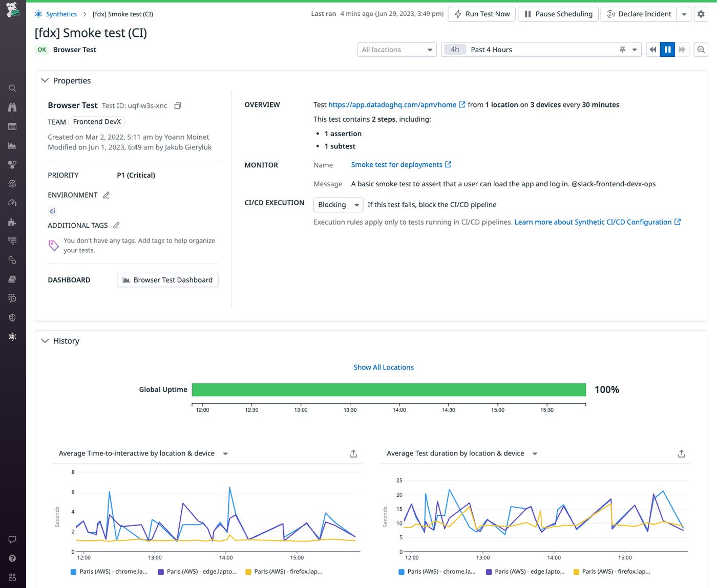Open test settings via the gear icon
The image size is (717, 588).
701,14
